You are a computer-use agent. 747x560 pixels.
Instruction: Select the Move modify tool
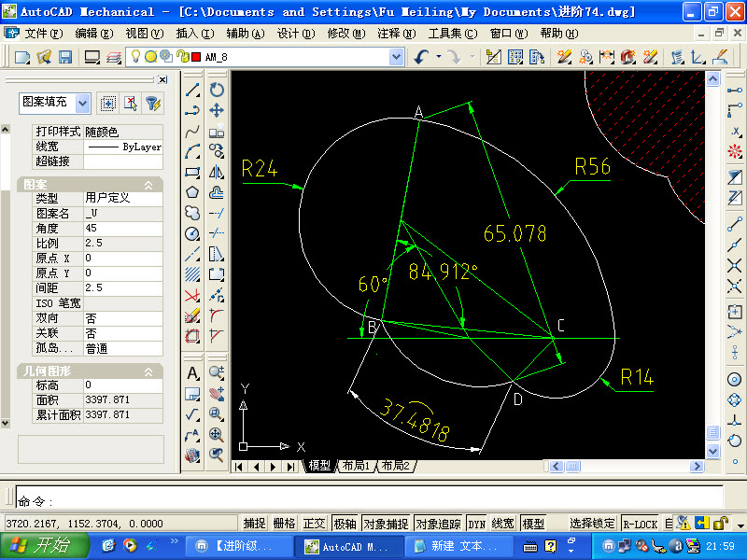[x=217, y=110]
